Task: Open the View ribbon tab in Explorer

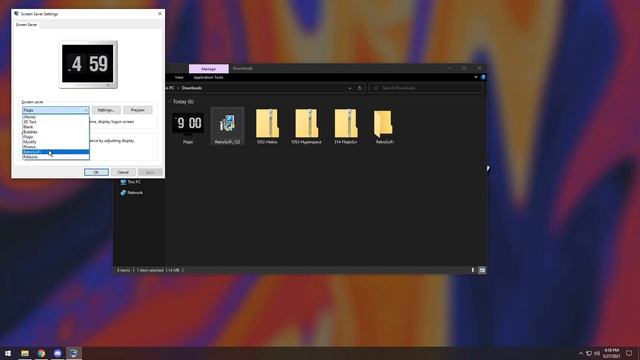Action: [x=179, y=78]
